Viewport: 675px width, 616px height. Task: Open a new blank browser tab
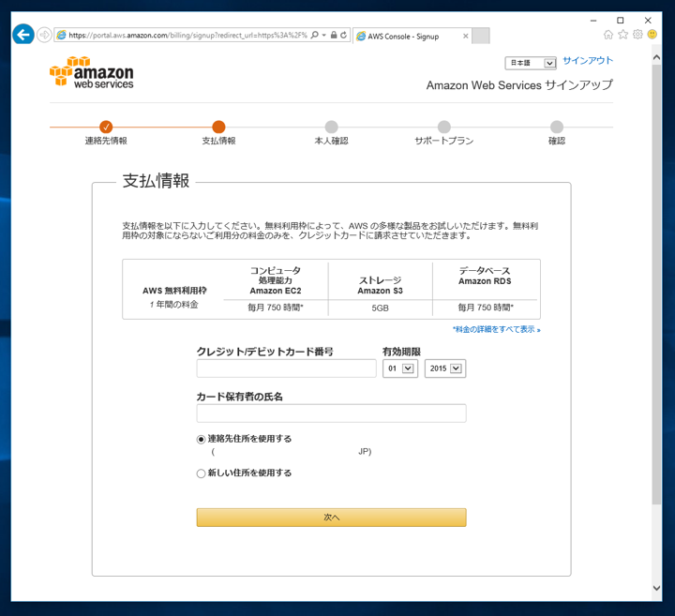(480, 36)
